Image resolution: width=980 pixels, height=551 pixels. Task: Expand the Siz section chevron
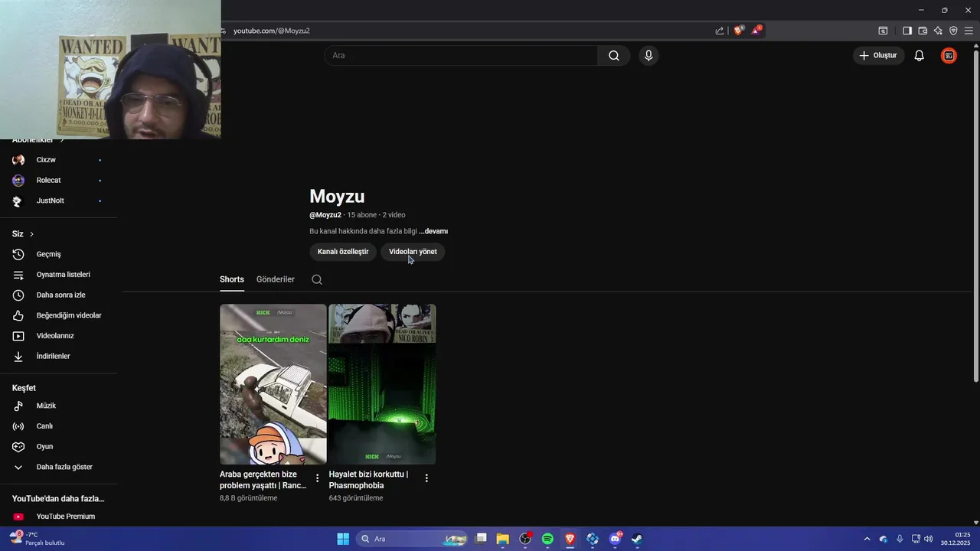31,234
